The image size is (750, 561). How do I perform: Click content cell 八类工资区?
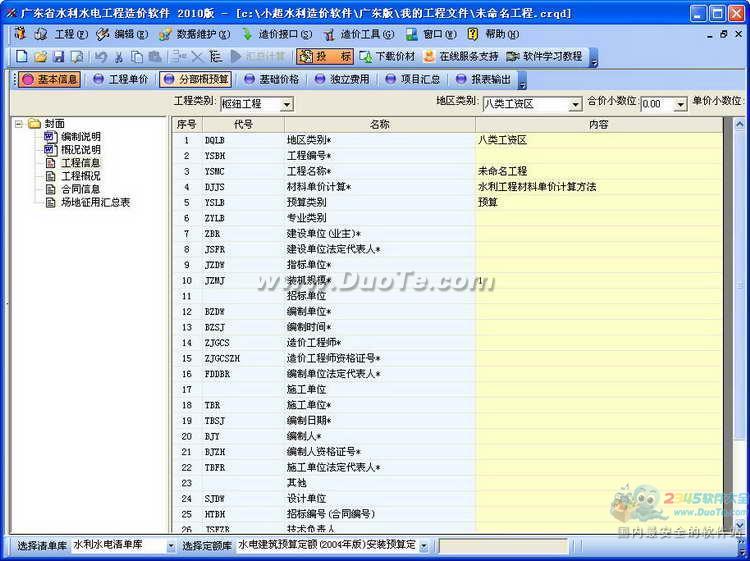[599, 140]
